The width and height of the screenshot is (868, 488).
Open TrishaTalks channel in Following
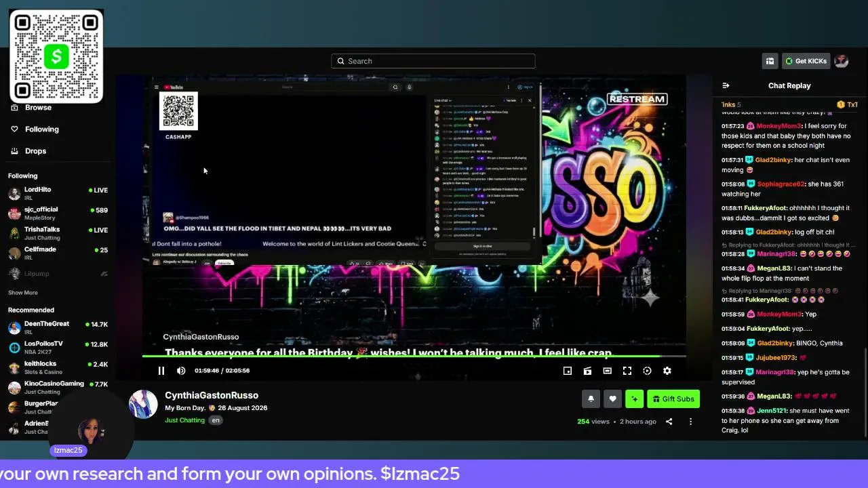click(58, 232)
